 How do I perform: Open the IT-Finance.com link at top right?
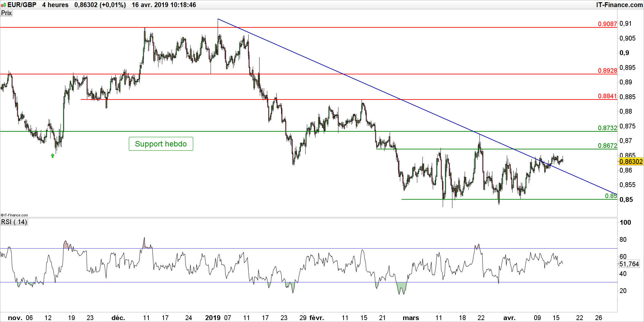[619, 5]
